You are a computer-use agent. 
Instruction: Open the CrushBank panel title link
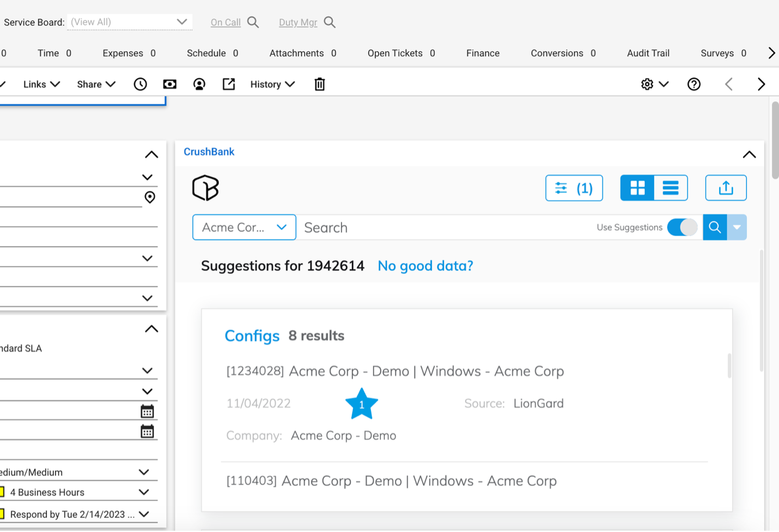pos(209,152)
